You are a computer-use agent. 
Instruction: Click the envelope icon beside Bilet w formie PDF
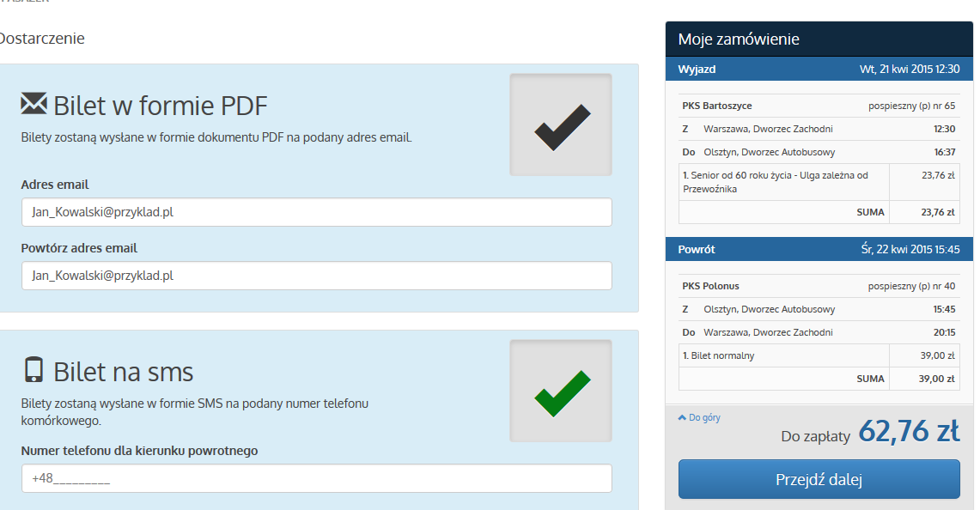pyautogui.click(x=33, y=104)
